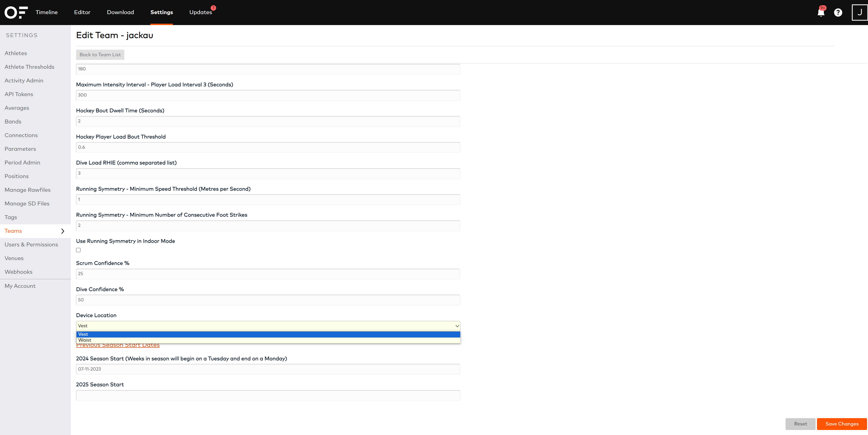Open the user profile J avatar
This screenshot has width=868, height=435.
[x=860, y=13]
